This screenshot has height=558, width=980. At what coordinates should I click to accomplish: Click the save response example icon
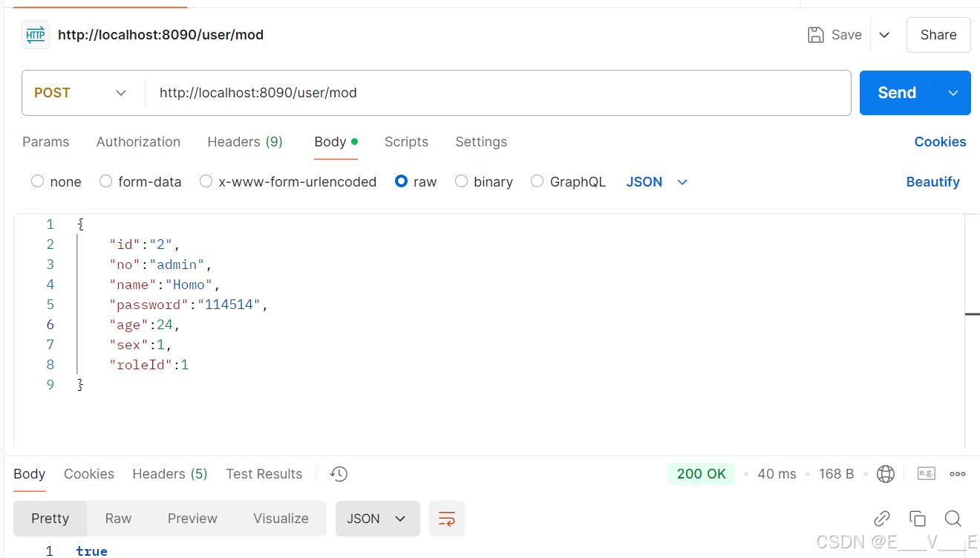pos(926,473)
